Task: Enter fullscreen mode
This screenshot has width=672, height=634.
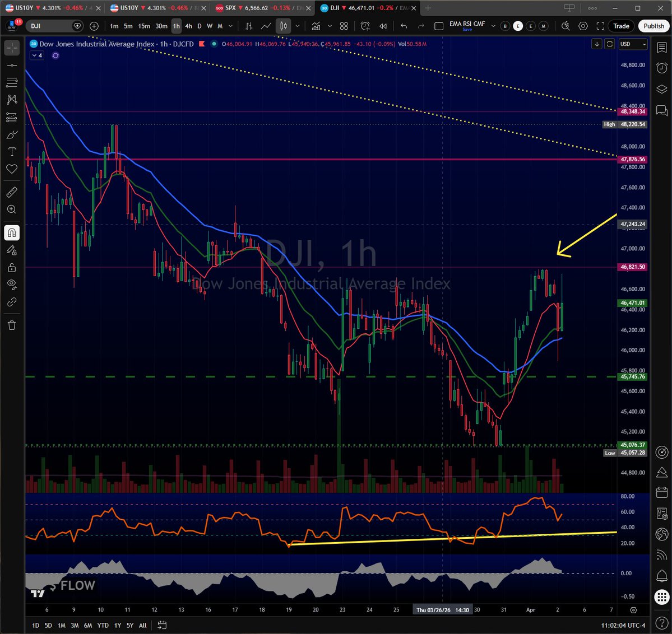Action: pos(600,26)
